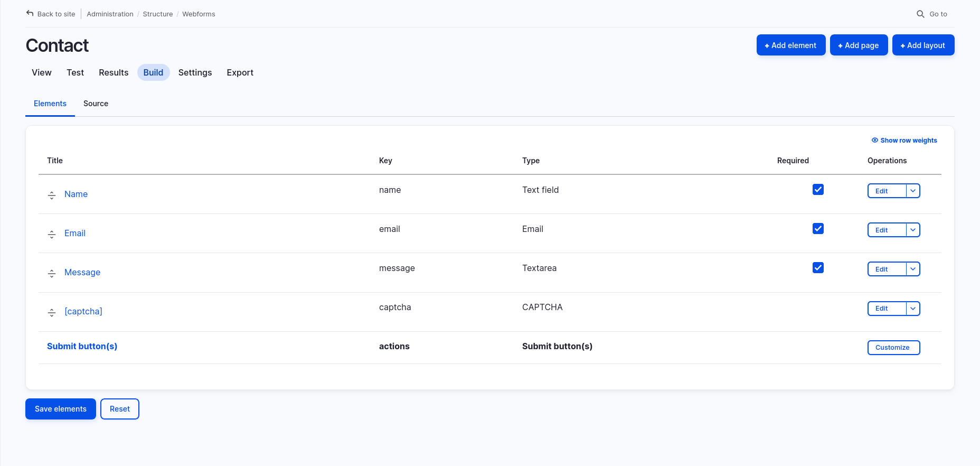This screenshot has height=466, width=980.
Task: Open the Submit button(s) link
Action: (82, 346)
